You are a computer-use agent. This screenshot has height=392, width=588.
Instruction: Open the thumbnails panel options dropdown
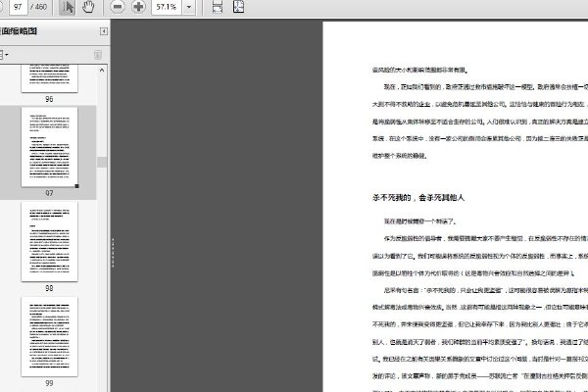pos(3,55)
